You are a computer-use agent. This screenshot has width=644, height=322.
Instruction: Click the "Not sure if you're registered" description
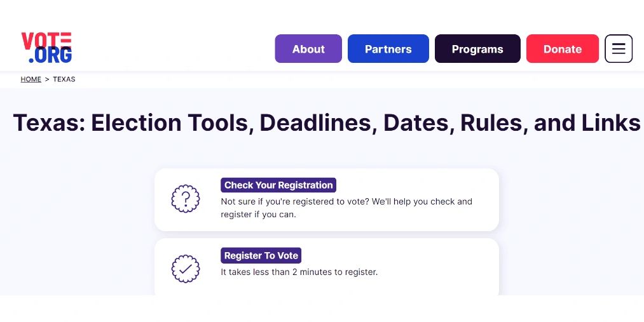pos(346,208)
